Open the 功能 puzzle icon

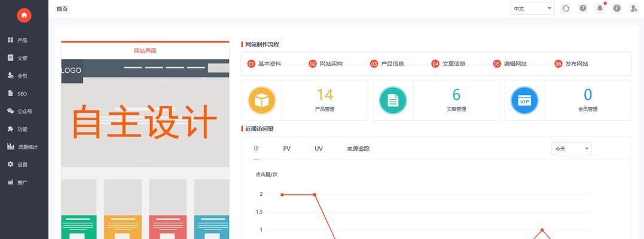pos(11,129)
